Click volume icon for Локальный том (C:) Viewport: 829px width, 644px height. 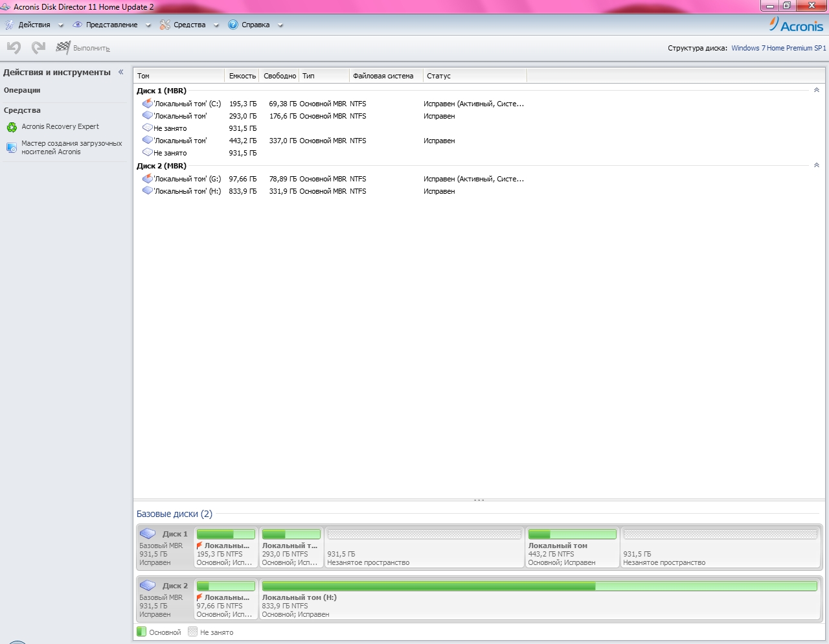[148, 104]
